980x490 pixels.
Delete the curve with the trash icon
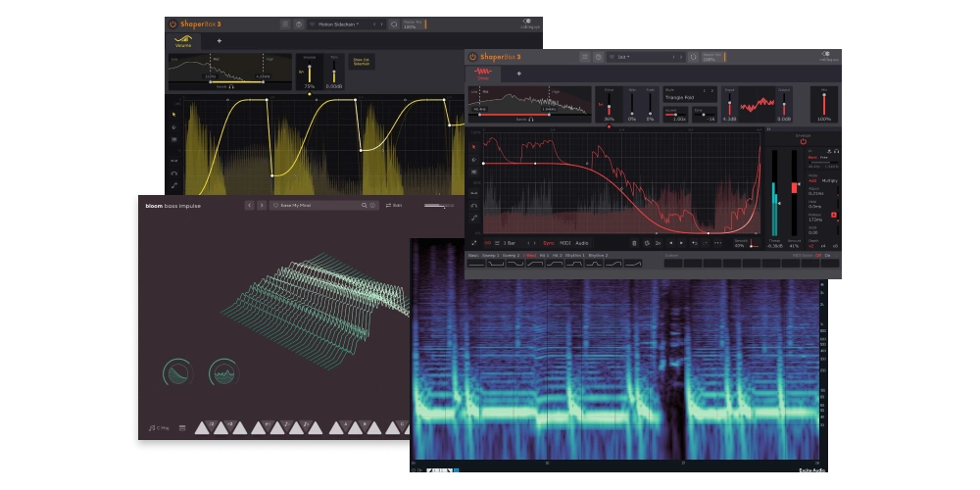click(634, 243)
